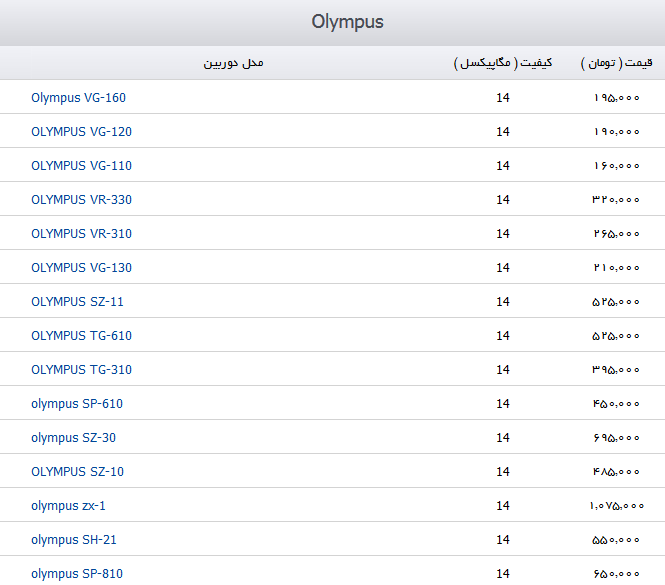Viewport: 665px width, 585px height.
Task: Open the olympus SZ-30 link
Action: 73,438
